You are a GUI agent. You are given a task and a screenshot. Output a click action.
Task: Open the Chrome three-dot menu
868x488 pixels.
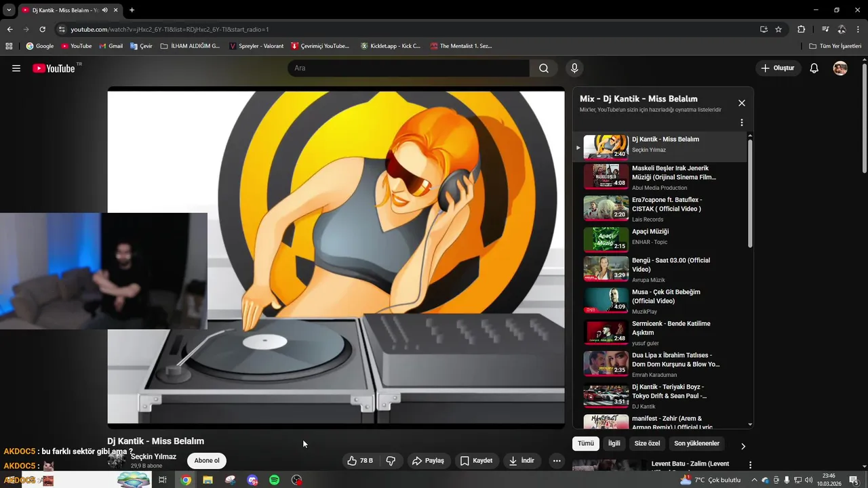(x=859, y=29)
